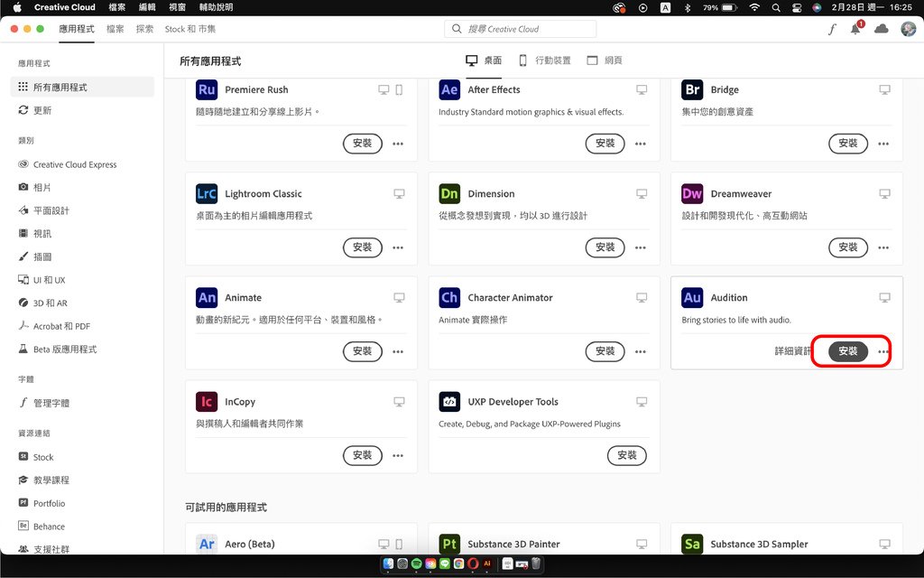Click the Lightroom Classic app icon

pyautogui.click(x=207, y=193)
